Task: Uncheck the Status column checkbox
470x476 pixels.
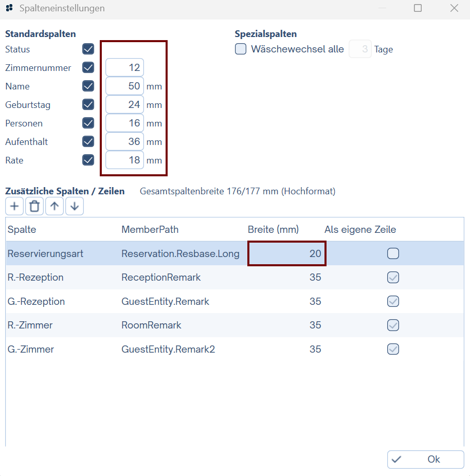Action: (x=88, y=49)
